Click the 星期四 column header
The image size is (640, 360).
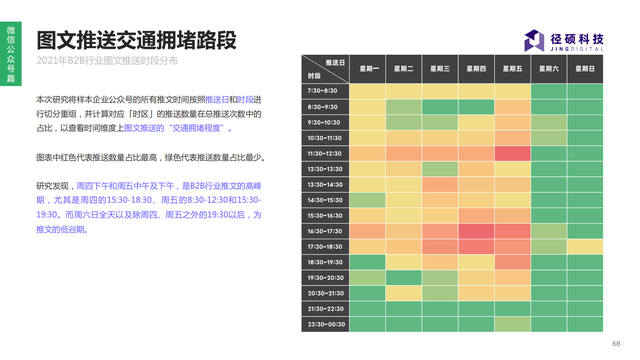(x=476, y=69)
